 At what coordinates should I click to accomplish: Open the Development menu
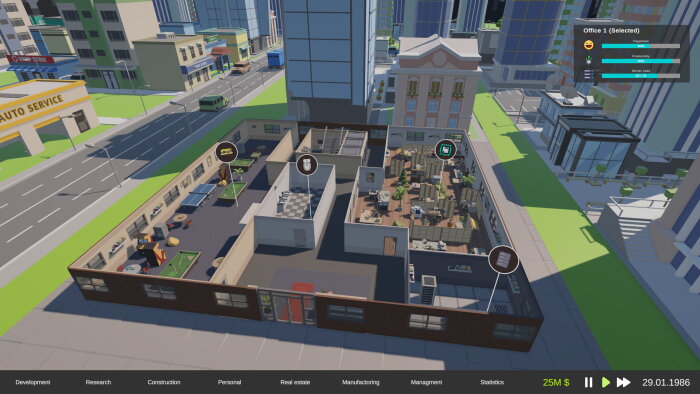[x=33, y=382]
